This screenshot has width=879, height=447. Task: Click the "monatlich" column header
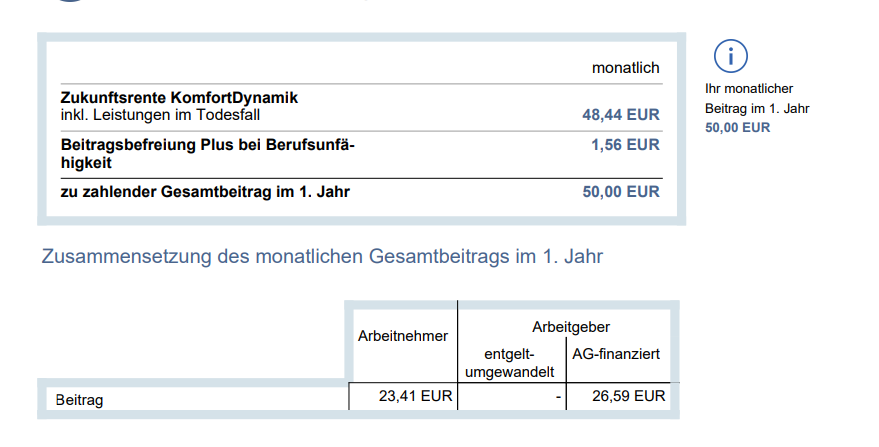(626, 68)
